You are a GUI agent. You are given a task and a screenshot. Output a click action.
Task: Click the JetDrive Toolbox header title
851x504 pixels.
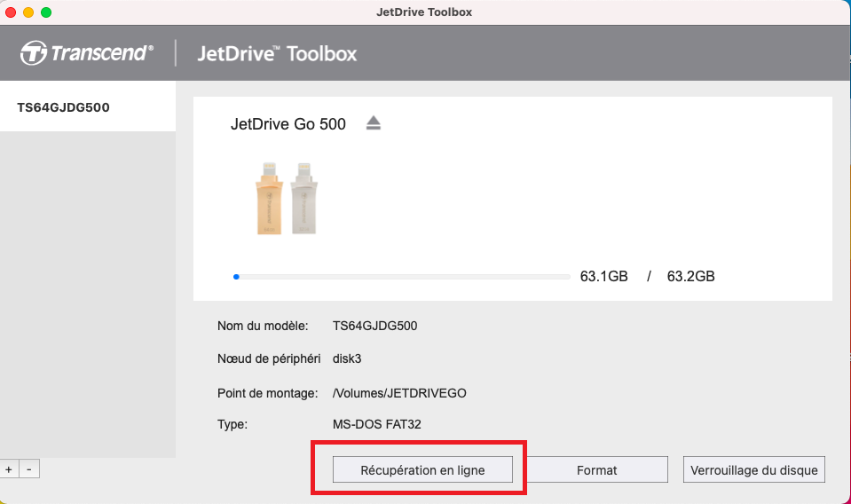click(277, 54)
